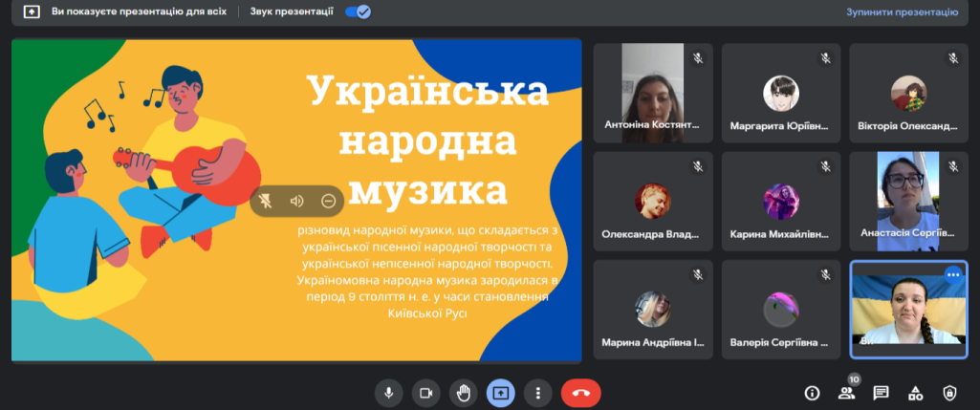Open meeting details info panel
The width and height of the screenshot is (980, 410).
(x=812, y=393)
